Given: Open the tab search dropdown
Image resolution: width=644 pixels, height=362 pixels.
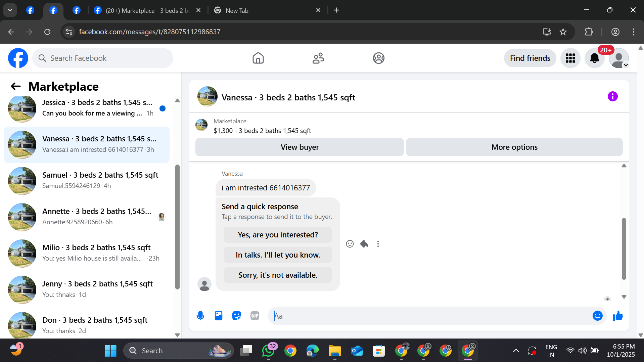Looking at the screenshot, I should pos(10,10).
